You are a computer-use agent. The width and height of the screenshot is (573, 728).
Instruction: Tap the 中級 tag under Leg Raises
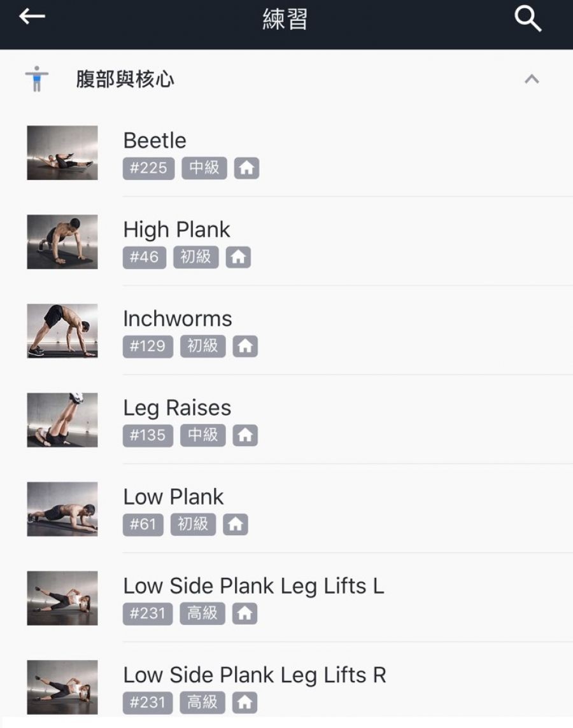[x=203, y=435]
